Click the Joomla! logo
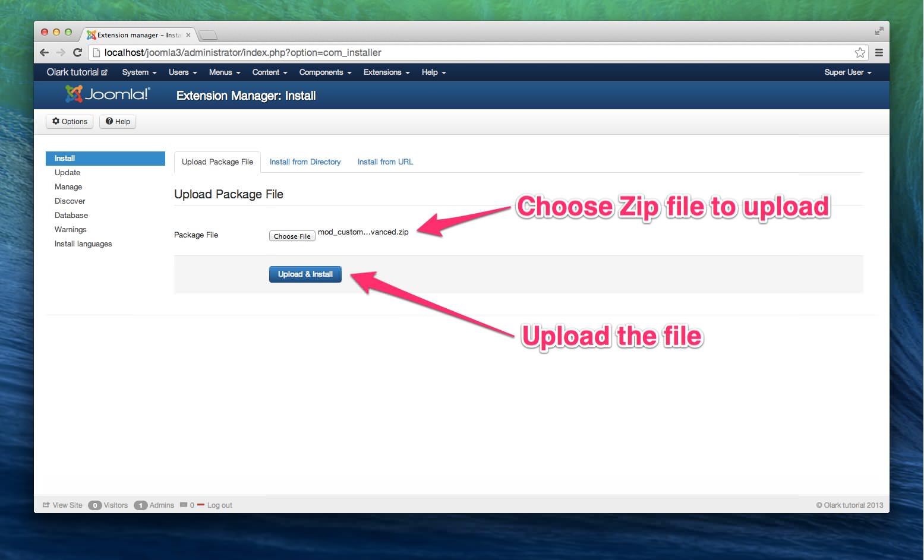This screenshot has width=924, height=560. pos(108,94)
